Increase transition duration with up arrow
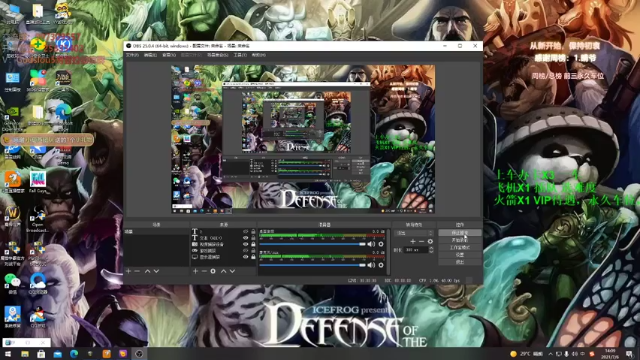 coord(431,248)
